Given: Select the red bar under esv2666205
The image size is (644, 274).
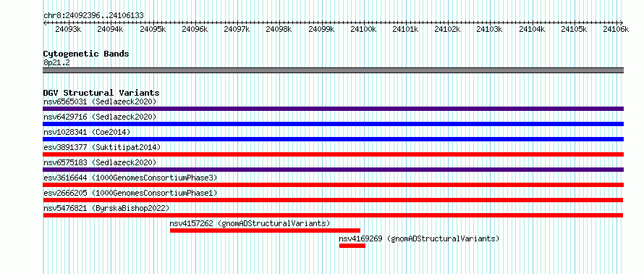Looking at the screenshot, I should coord(333,200).
